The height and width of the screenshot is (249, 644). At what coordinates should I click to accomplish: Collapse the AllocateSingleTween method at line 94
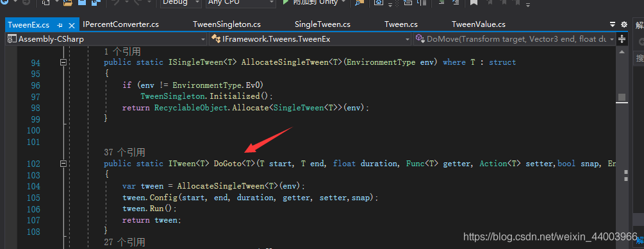(63, 62)
